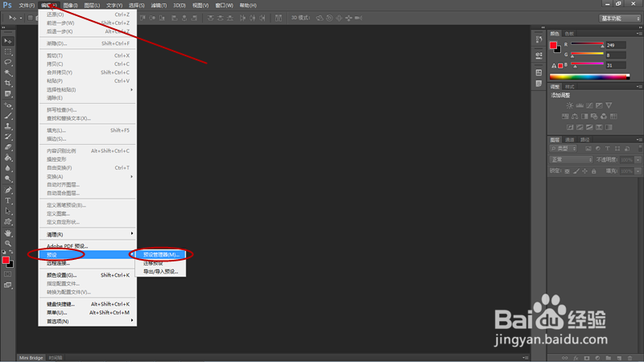Click the red foreground color swatch in the toolbox
The image size is (644, 362).
click(6, 260)
